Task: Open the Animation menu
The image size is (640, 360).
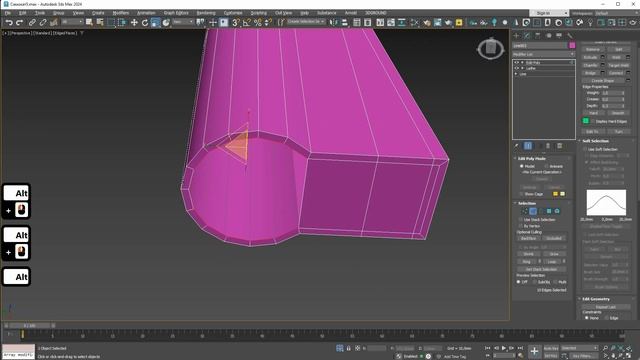Action: coord(146,13)
